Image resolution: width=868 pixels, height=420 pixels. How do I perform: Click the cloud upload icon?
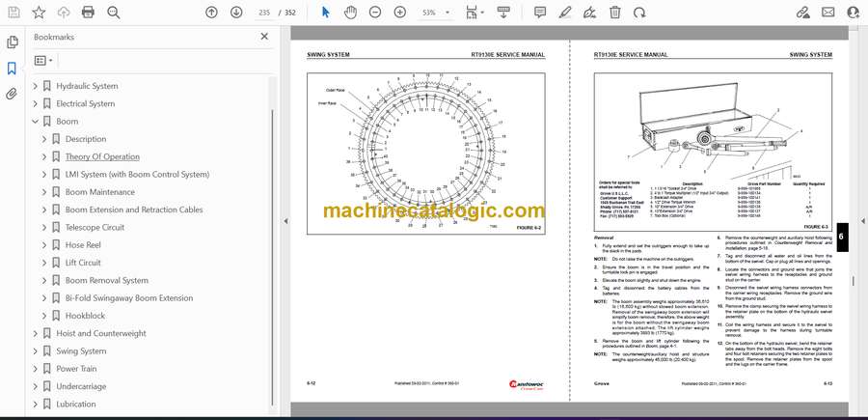pyautogui.click(x=64, y=13)
